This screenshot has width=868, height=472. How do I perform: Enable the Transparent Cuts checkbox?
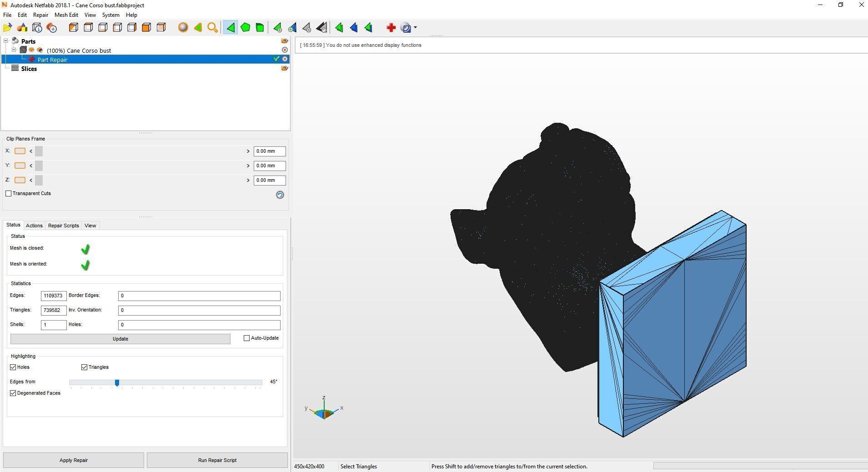8,193
